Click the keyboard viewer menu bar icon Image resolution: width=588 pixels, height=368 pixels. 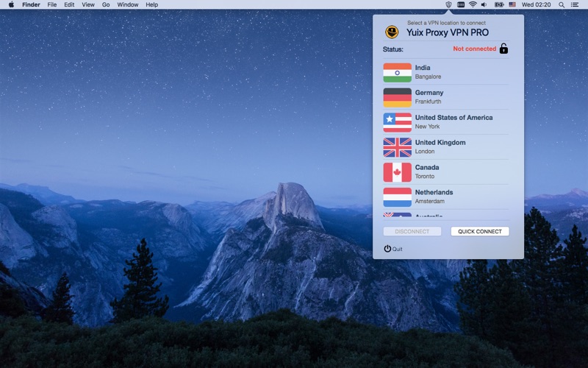tap(461, 4)
